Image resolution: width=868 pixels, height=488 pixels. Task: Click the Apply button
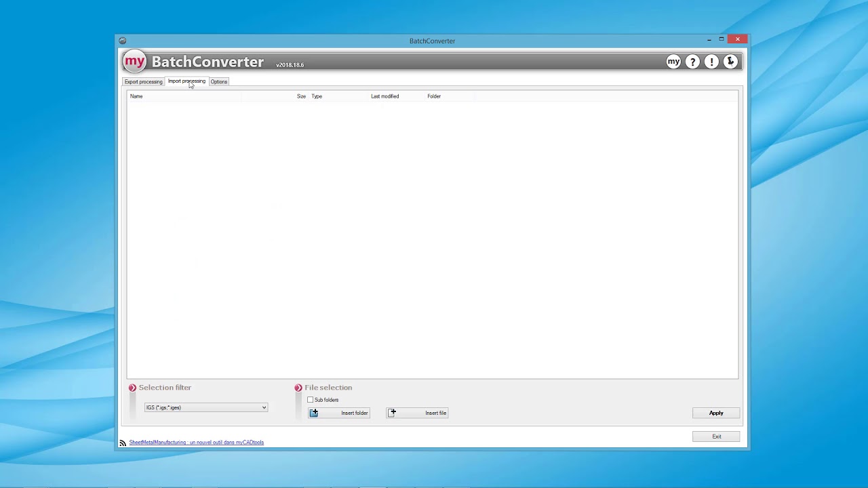[716, 413]
